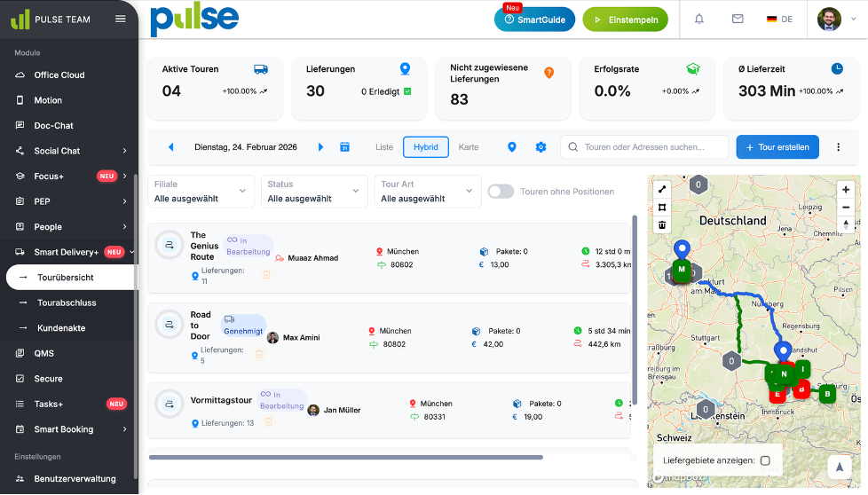Check the Liefergebiete anzeigen checkbox

765,460
